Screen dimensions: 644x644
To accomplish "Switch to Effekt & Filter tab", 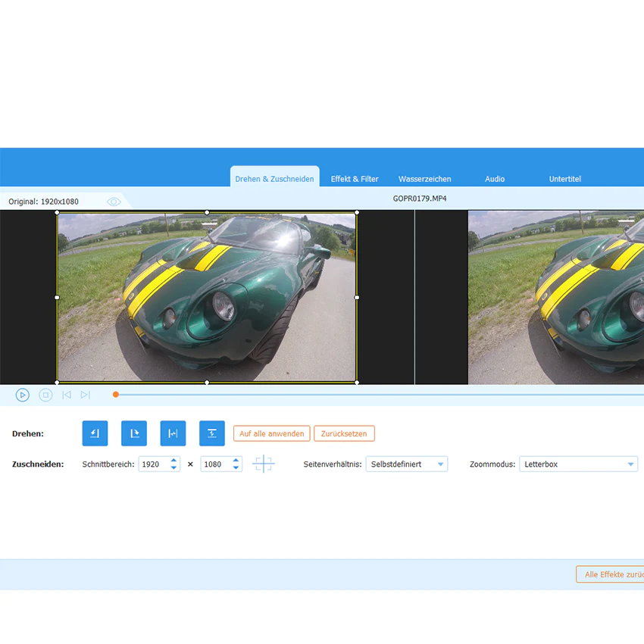I will pos(355,179).
